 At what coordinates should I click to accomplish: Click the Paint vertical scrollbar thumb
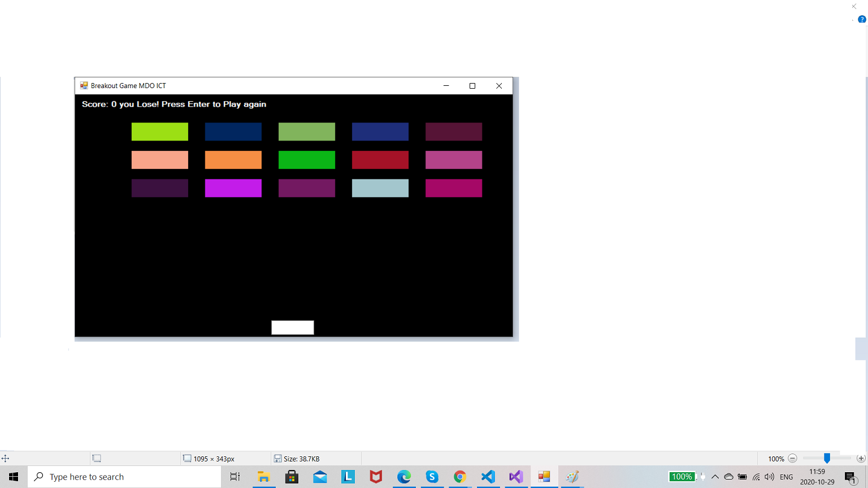click(861, 348)
